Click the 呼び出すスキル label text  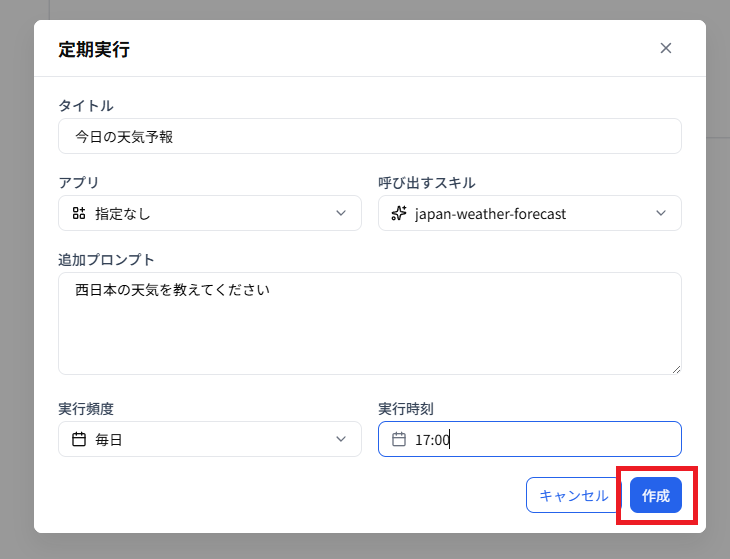point(426,182)
